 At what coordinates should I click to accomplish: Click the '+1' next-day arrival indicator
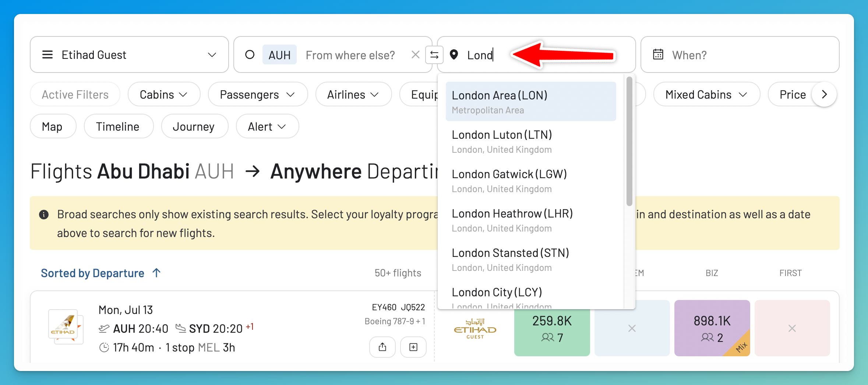tap(250, 326)
